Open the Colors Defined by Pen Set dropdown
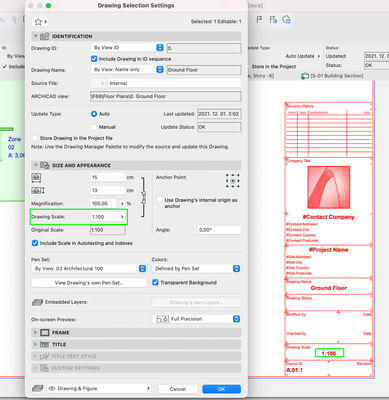This screenshot has width=389, height=400. tap(196, 269)
